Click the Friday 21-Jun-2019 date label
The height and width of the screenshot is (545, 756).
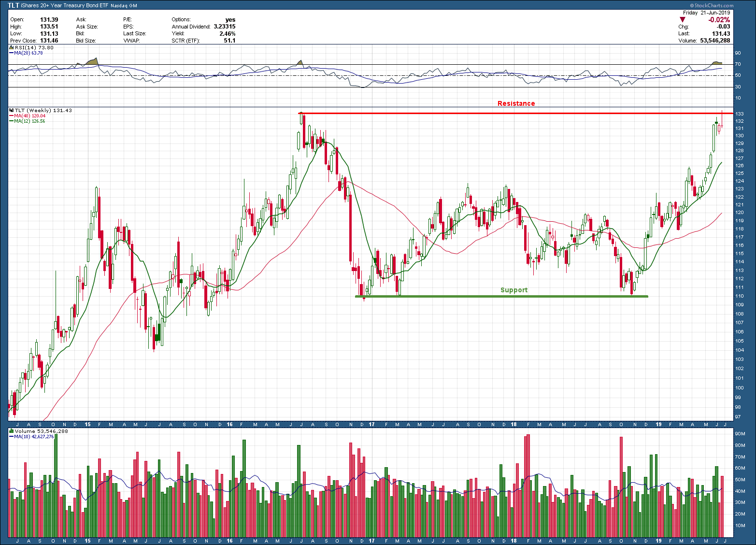707,13
